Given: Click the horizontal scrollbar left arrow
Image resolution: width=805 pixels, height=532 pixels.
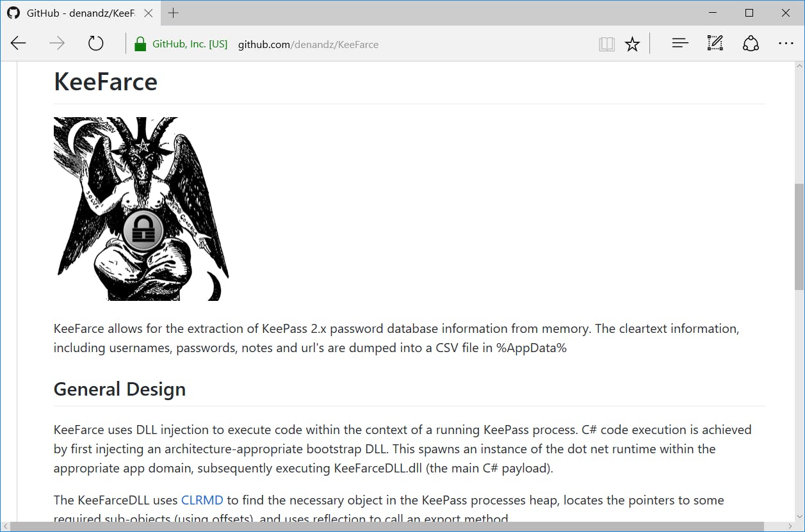Looking at the screenshot, I should pyautogui.click(x=5, y=526).
